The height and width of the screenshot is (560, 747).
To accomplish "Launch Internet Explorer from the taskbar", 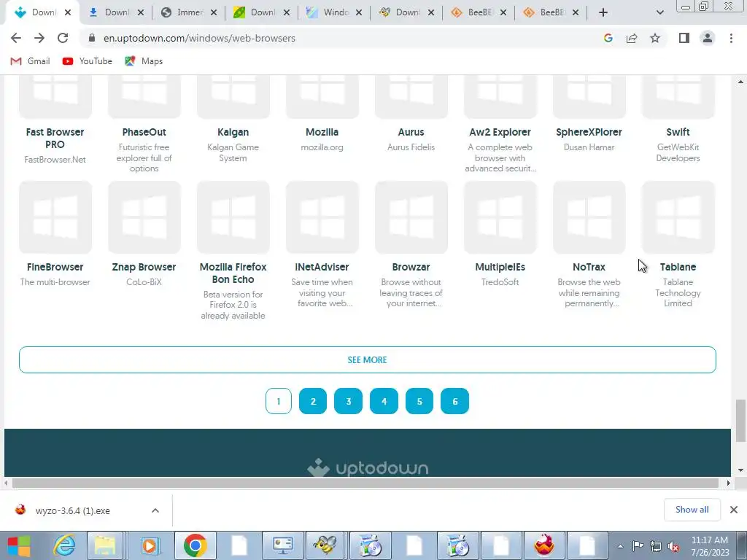I will (x=63, y=545).
